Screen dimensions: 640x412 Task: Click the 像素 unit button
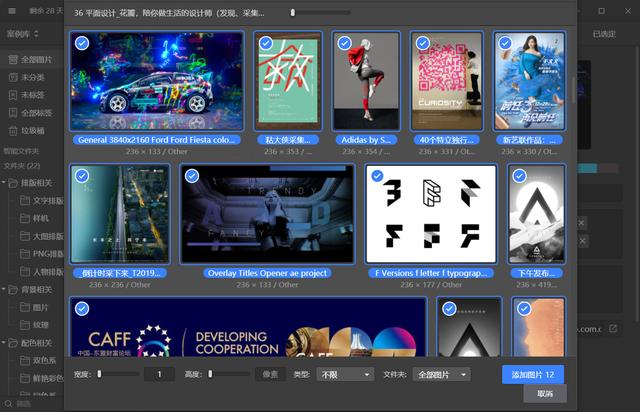coord(270,374)
